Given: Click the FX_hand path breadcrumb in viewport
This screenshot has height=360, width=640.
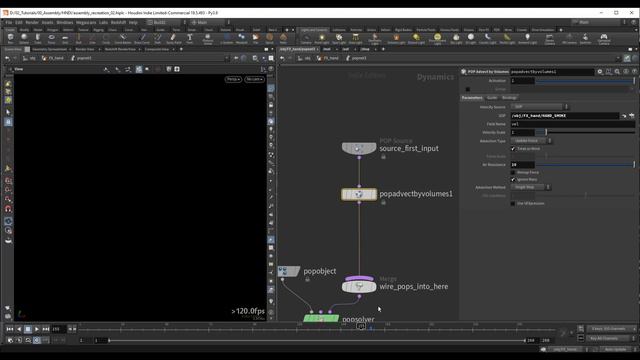Looking at the screenshot, I should (53, 58).
